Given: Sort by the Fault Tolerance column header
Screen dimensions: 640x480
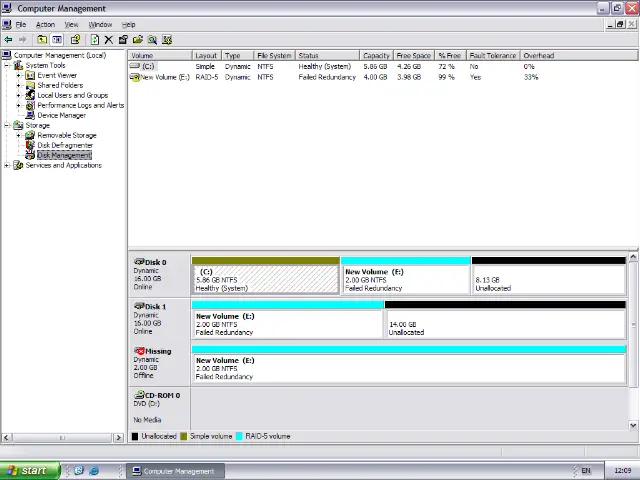Looking at the screenshot, I should coord(493,56).
